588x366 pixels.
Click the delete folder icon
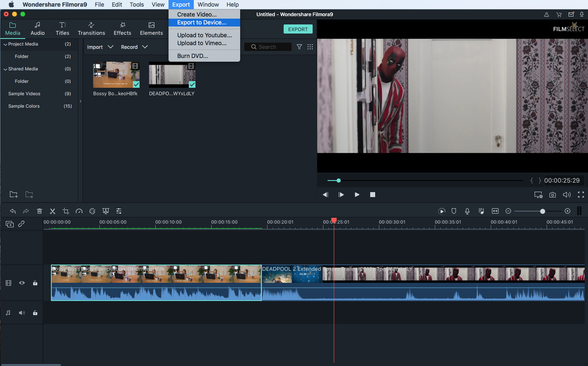tap(29, 195)
